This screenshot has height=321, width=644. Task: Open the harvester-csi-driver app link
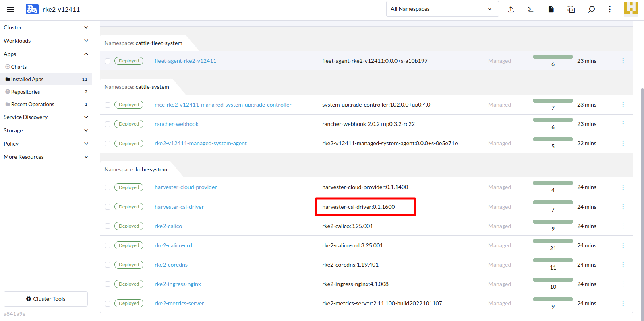click(x=179, y=207)
